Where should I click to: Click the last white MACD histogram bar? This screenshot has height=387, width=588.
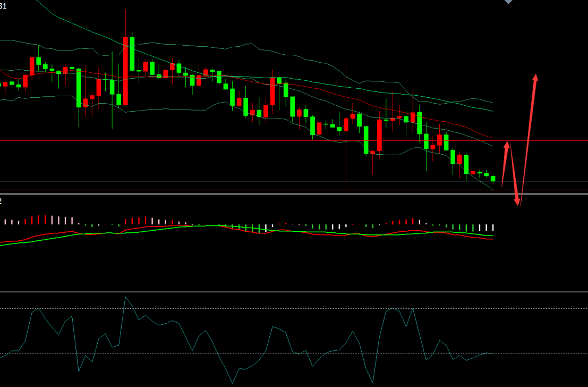(493, 228)
